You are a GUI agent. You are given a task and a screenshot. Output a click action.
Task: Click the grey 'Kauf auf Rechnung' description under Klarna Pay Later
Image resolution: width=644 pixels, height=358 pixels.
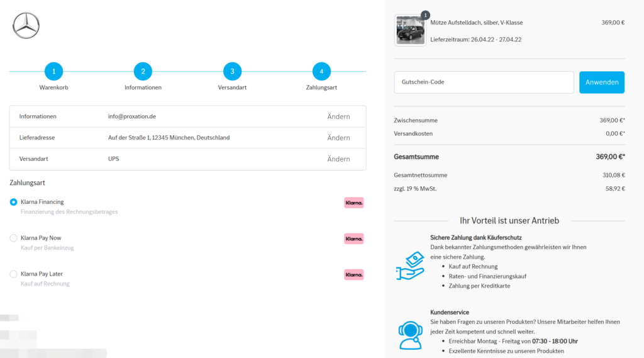click(x=45, y=284)
